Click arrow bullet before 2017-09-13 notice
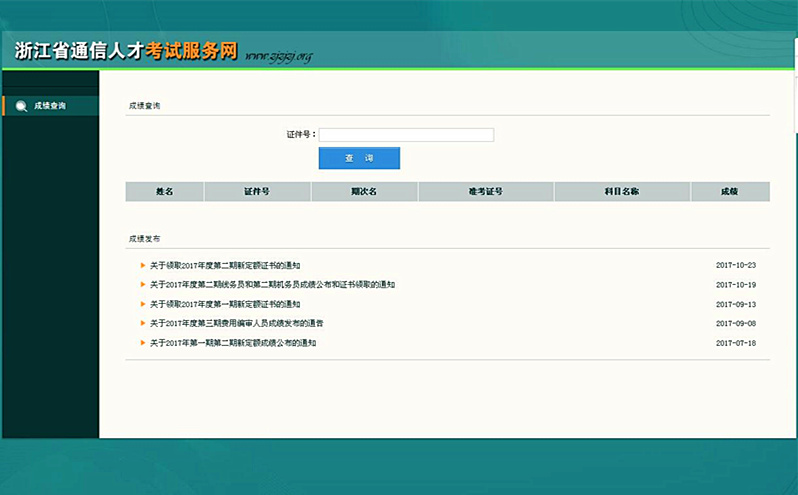Viewport: 798px width, 495px height. (143, 303)
